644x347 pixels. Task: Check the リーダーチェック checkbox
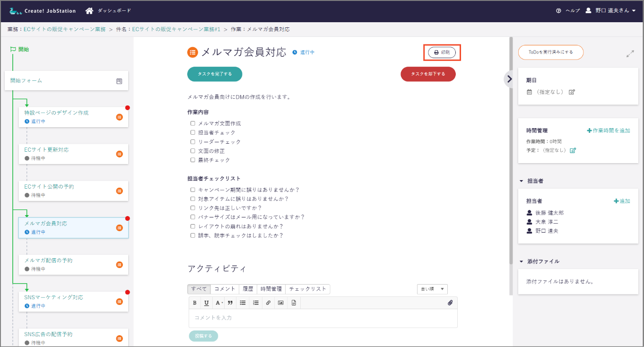[x=193, y=142]
